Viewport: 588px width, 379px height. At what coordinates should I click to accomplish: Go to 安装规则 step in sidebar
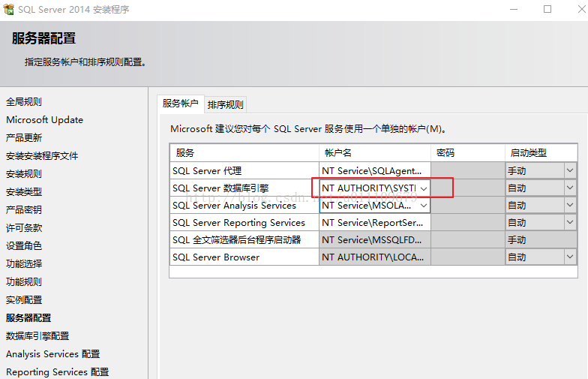(x=24, y=174)
